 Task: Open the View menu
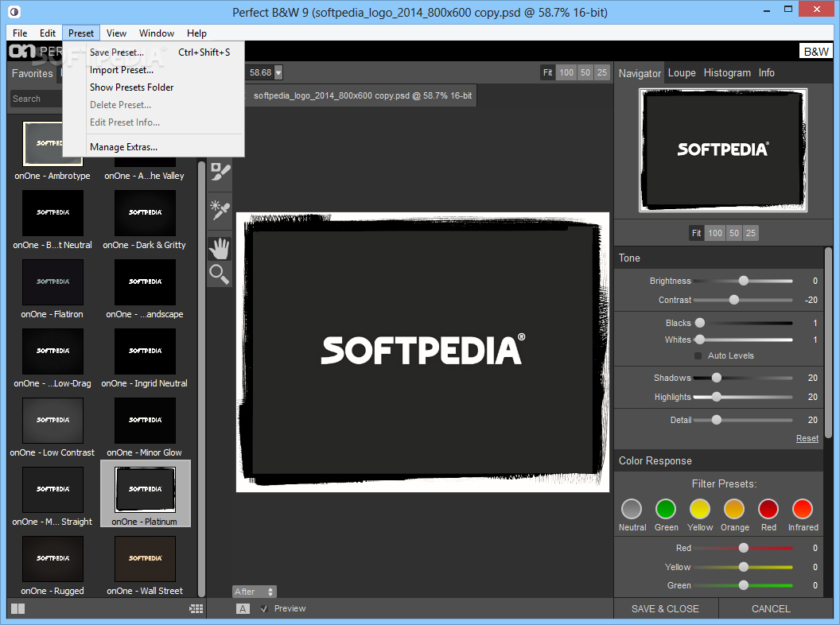[x=116, y=33]
